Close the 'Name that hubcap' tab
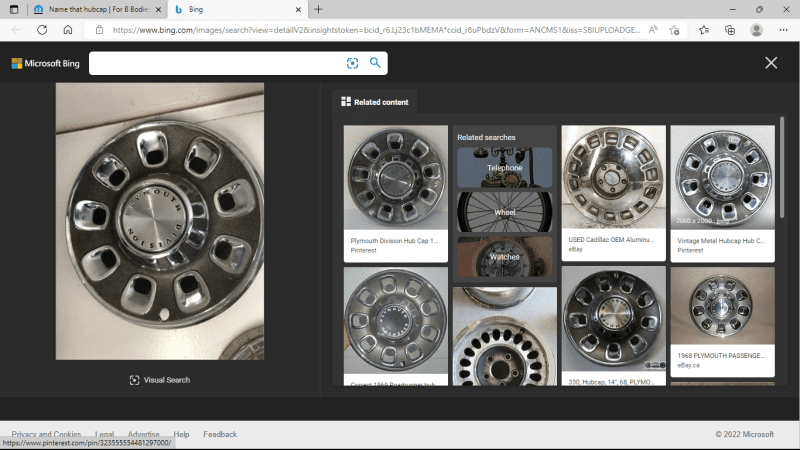 click(158, 9)
